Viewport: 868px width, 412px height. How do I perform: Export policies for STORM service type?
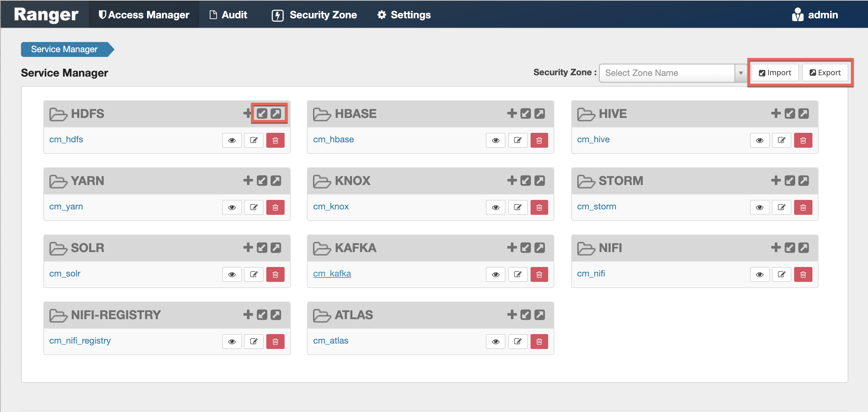point(804,180)
